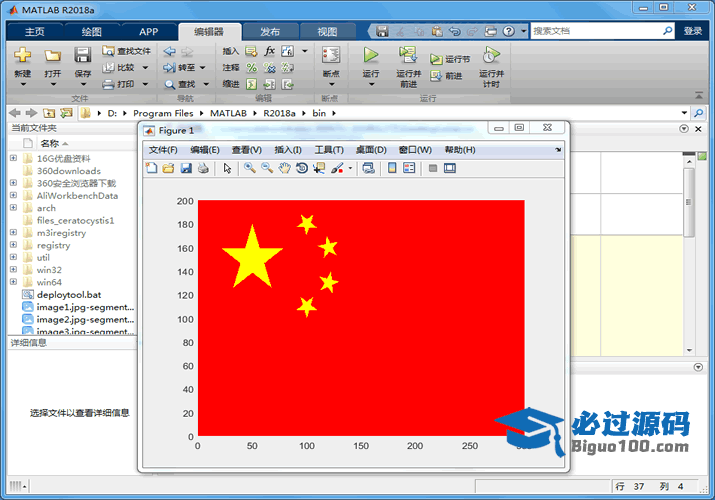
Task: Click the help question mark icon
Action: pyautogui.click(x=508, y=31)
